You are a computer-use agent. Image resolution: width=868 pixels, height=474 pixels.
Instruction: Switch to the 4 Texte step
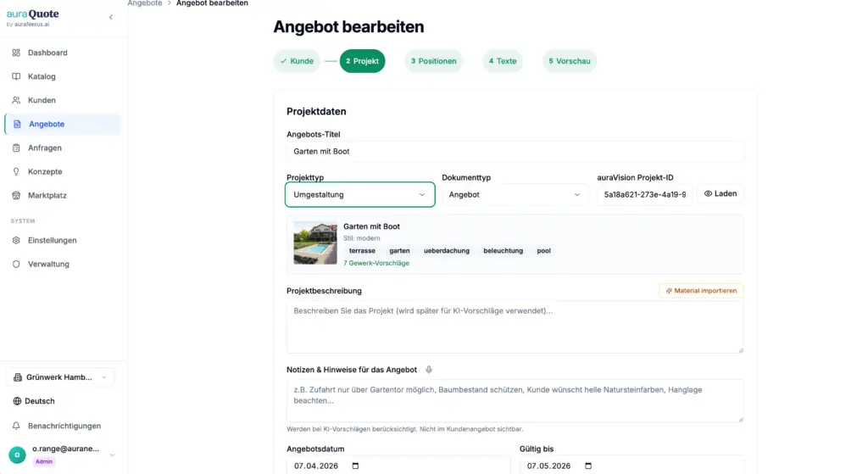click(502, 61)
